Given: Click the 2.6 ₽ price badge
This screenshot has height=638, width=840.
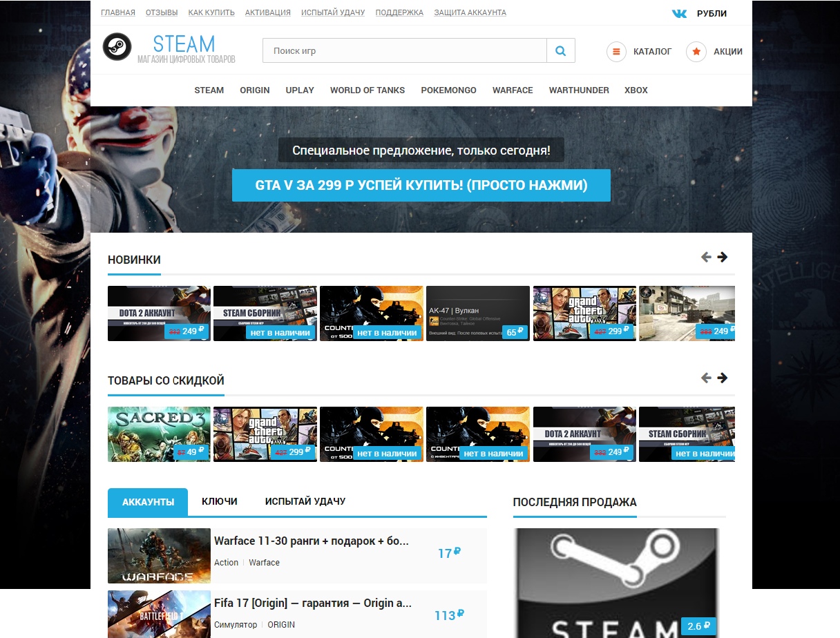Looking at the screenshot, I should click(x=698, y=626).
